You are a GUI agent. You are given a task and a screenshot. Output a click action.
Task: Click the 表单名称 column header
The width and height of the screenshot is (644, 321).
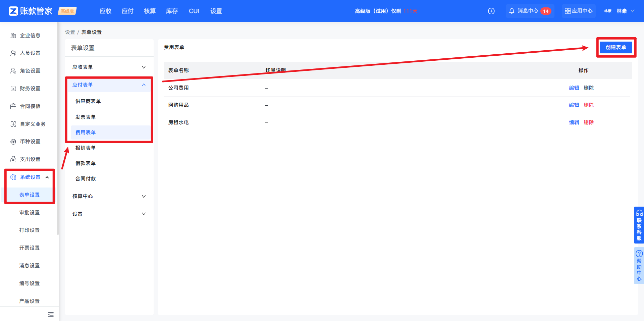(x=178, y=70)
